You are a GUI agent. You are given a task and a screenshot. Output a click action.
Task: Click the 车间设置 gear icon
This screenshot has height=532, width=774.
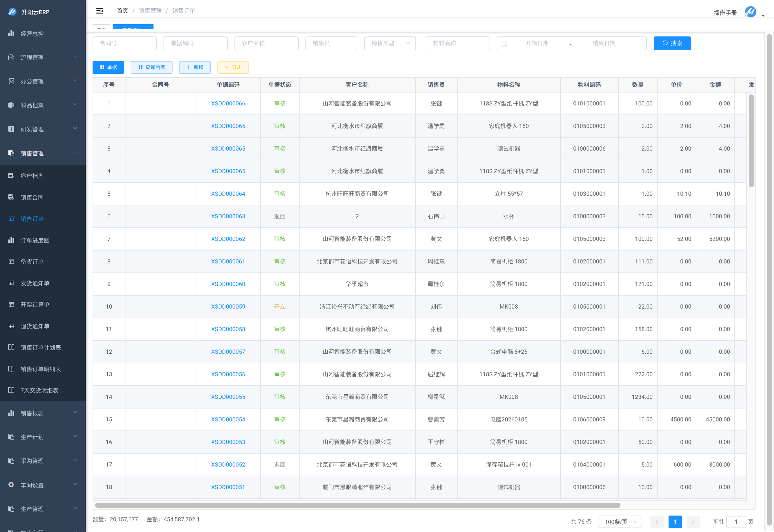[11, 485]
